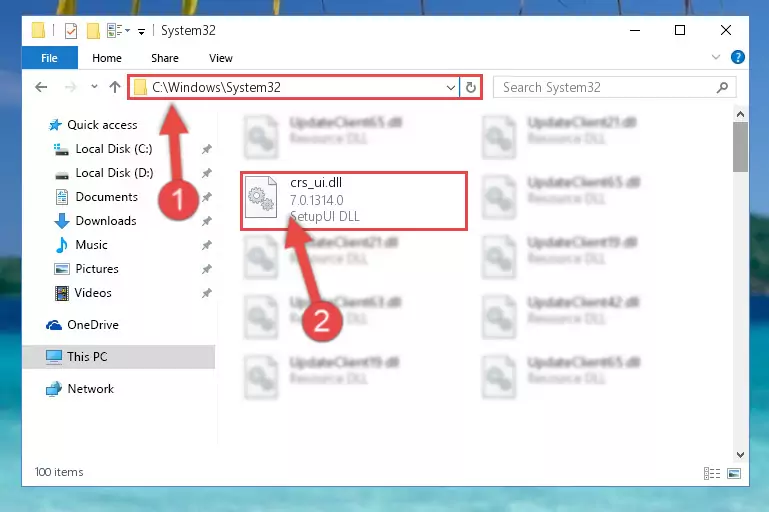Screen dimensions: 769x512
Task: Open Local Disk (D:) in sidebar
Action: tap(114, 173)
